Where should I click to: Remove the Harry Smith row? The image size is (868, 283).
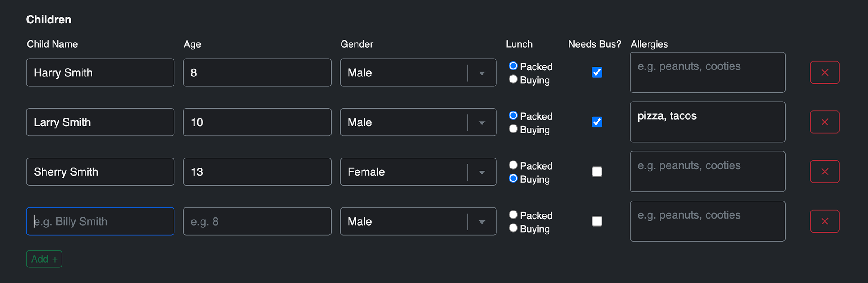[825, 72]
